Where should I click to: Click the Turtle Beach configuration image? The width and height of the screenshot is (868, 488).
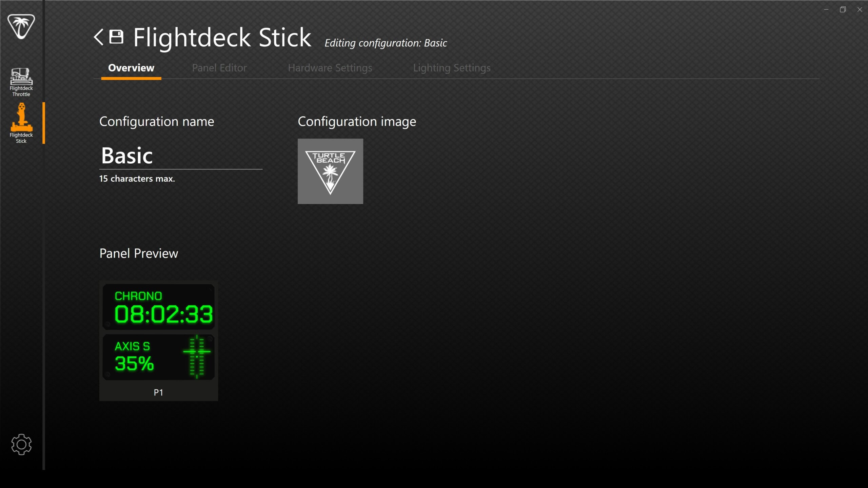(x=330, y=171)
